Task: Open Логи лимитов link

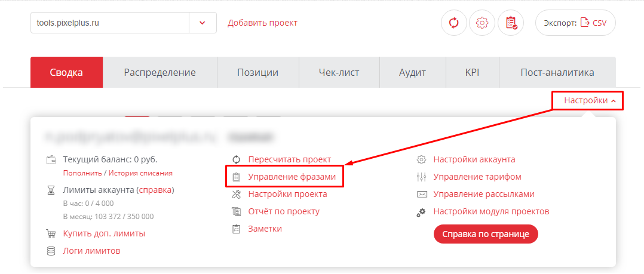Action: [x=91, y=251]
